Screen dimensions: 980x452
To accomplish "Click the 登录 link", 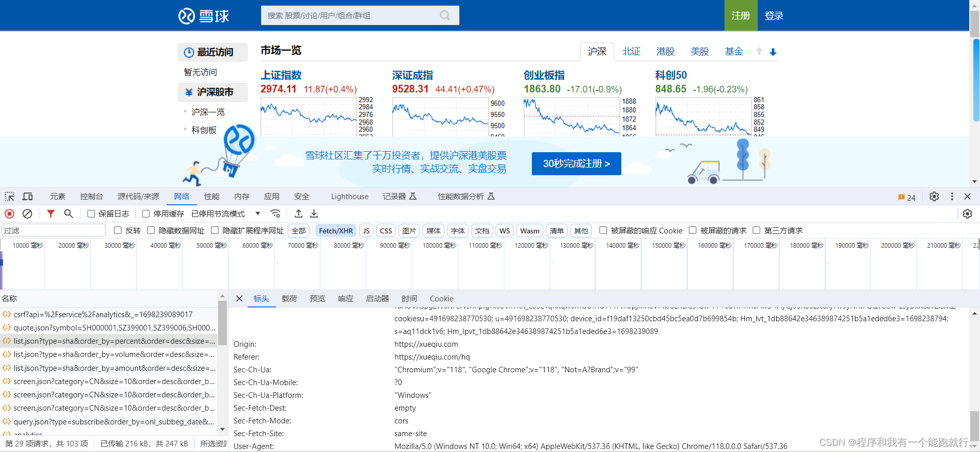I will click(774, 16).
